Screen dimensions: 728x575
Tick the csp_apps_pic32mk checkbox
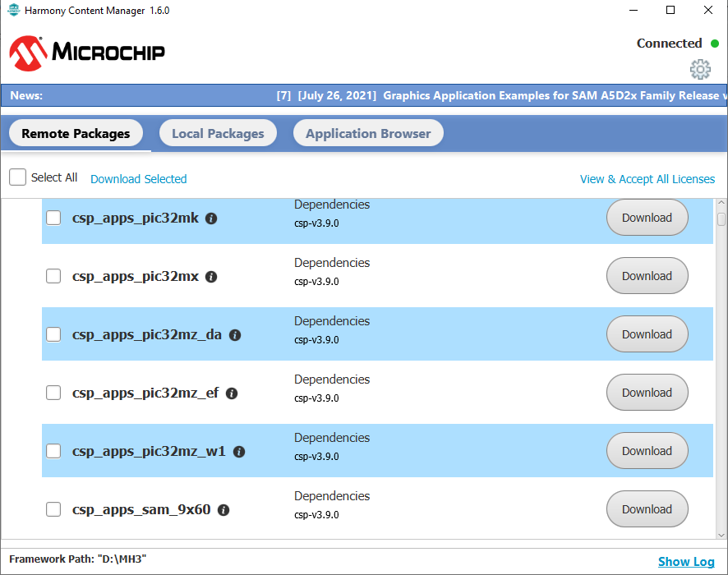[x=53, y=218]
